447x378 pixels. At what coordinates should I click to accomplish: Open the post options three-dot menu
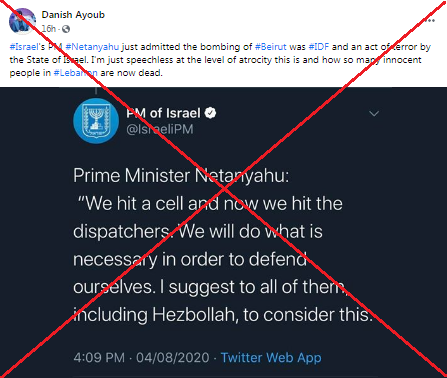click(430, 21)
